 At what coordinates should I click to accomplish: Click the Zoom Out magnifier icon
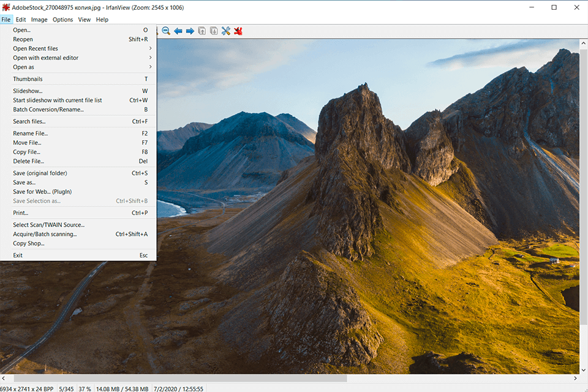point(166,31)
